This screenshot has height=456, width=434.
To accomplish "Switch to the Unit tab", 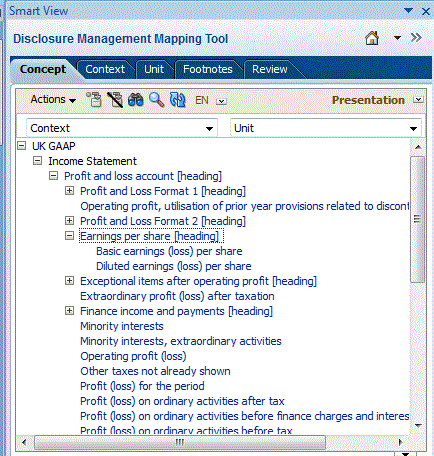I will tap(154, 69).
